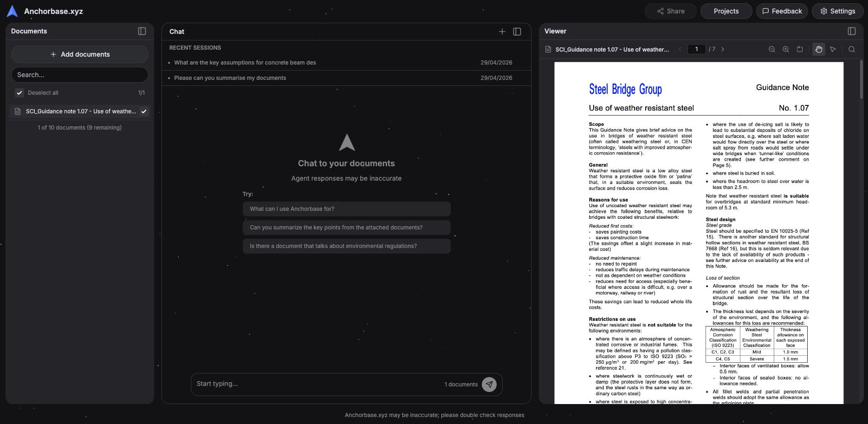The width and height of the screenshot is (868, 424).
Task: Open search within the viewer document
Action: (852, 49)
